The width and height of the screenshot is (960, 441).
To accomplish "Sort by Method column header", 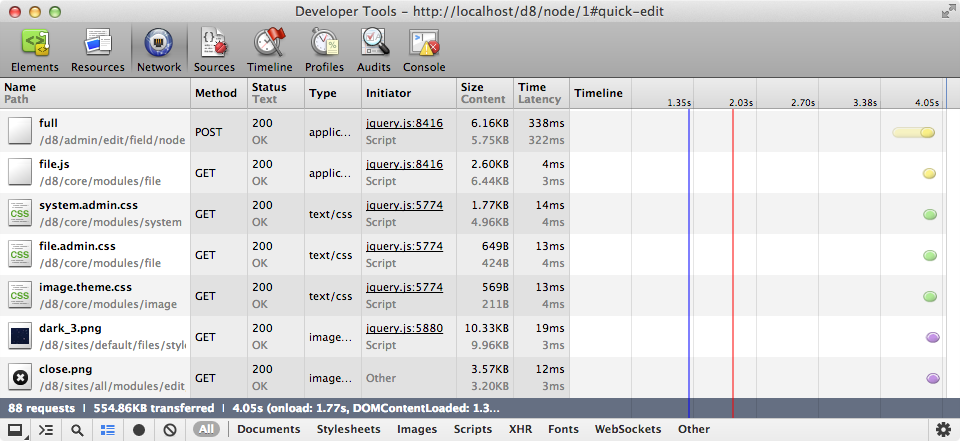I will 219,93.
